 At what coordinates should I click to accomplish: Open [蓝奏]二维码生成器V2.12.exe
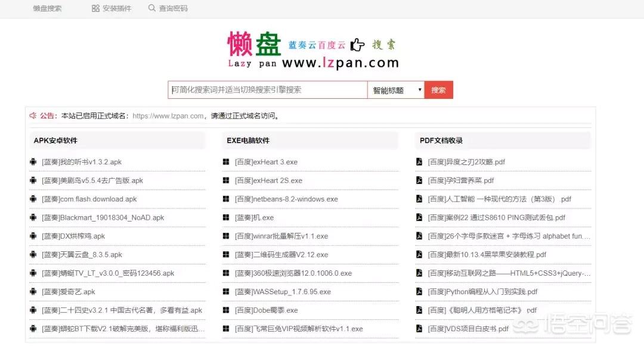tap(281, 254)
